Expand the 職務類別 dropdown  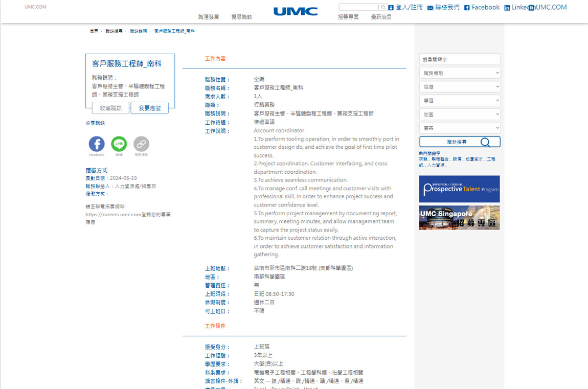click(459, 73)
